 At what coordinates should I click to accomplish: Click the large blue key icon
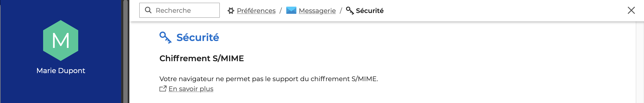[166, 37]
